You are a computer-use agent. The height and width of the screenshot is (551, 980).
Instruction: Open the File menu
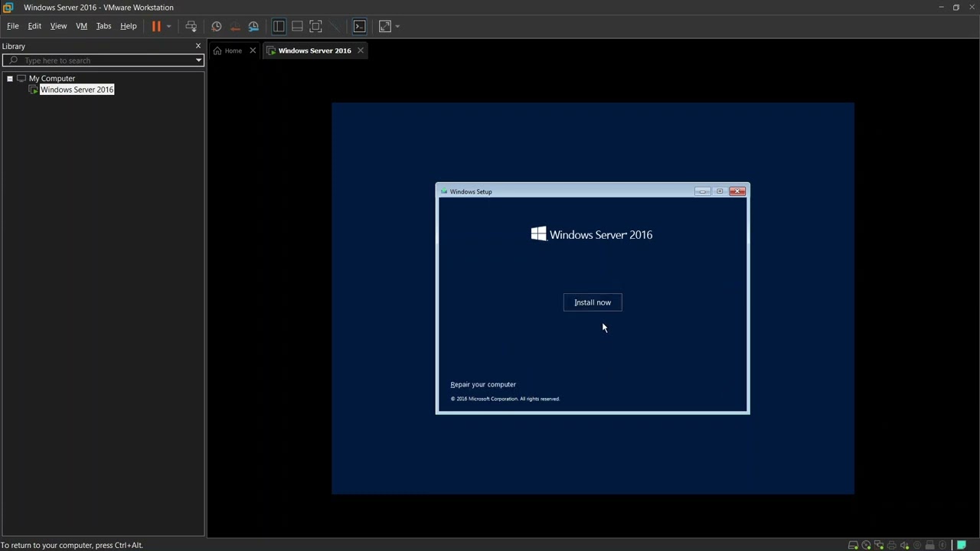point(13,26)
